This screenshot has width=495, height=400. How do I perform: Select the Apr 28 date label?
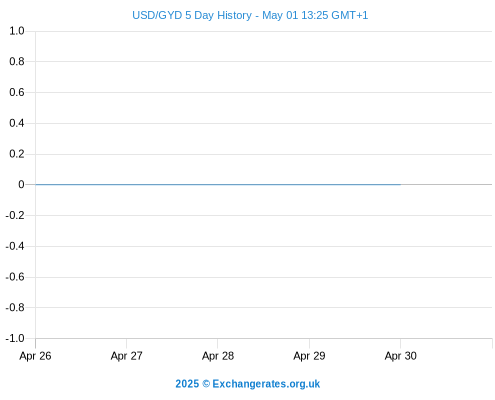click(218, 356)
